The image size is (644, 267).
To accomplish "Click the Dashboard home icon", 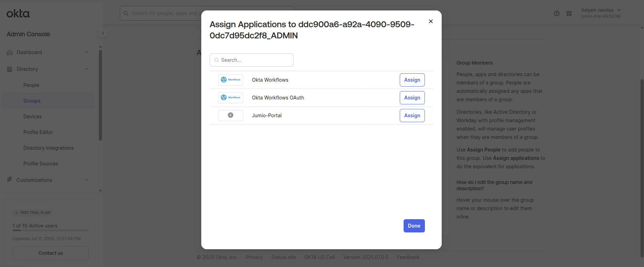I will tap(10, 53).
